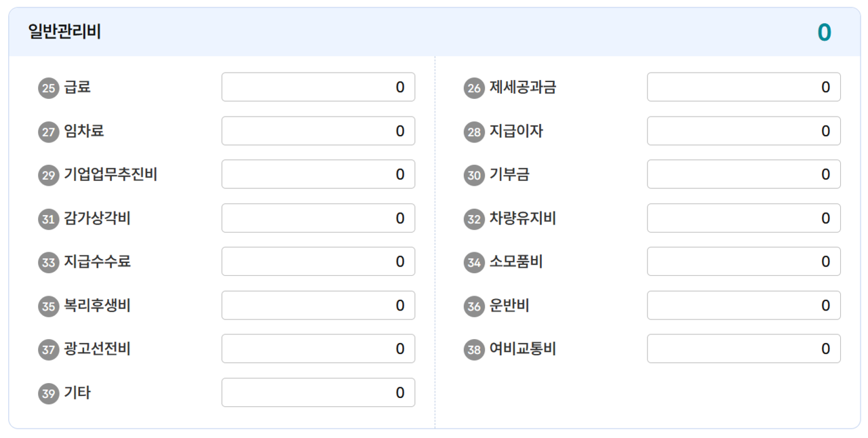Click the number 25 badge beside 급료
Image resolution: width=868 pixels, height=438 pixels.
pos(49,88)
